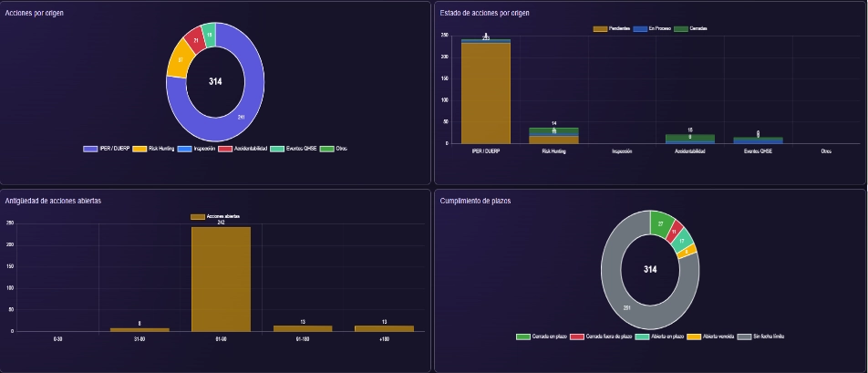Select the teal 17 segment in Cumplimiento donut
Image resolution: width=868 pixels, height=373 pixels.
tap(682, 241)
